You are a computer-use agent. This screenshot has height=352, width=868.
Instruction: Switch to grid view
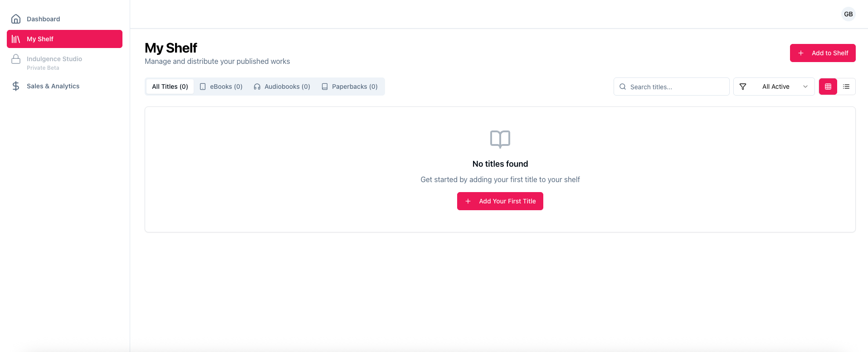[x=828, y=87]
